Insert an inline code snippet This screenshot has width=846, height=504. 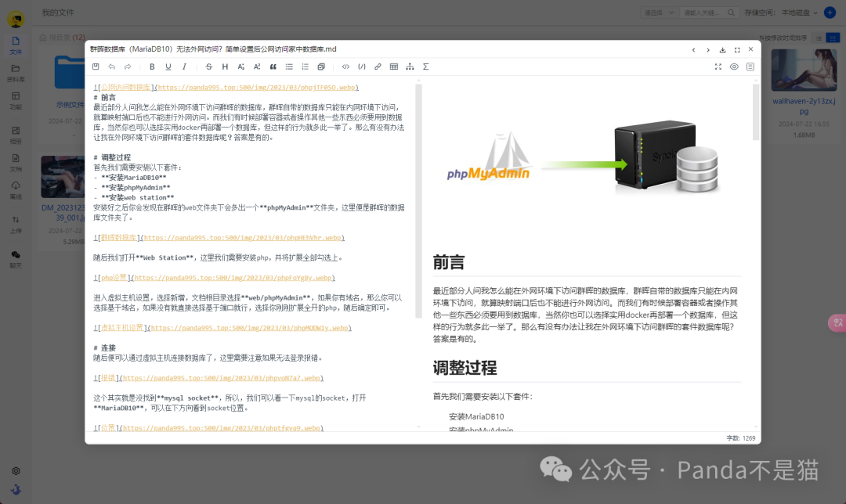(346, 67)
